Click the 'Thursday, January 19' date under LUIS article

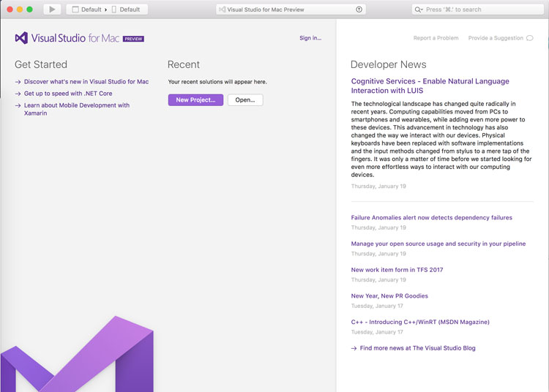coord(378,186)
